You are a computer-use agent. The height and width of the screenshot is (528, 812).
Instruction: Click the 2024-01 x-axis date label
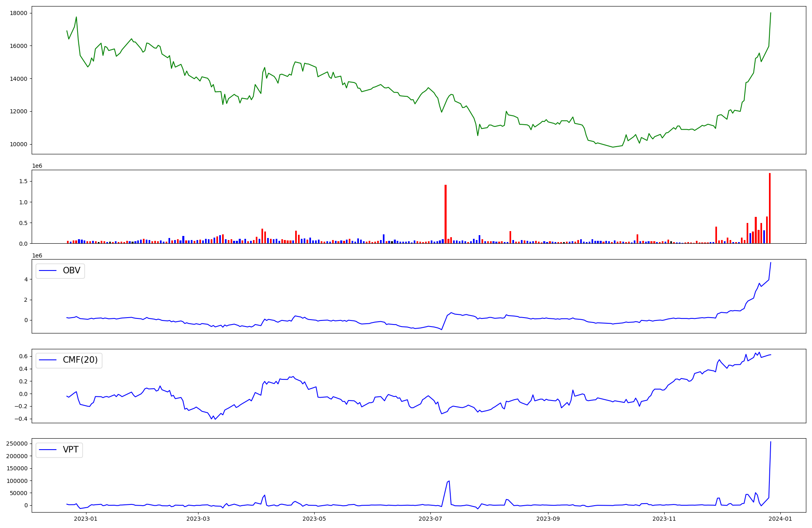780,519
